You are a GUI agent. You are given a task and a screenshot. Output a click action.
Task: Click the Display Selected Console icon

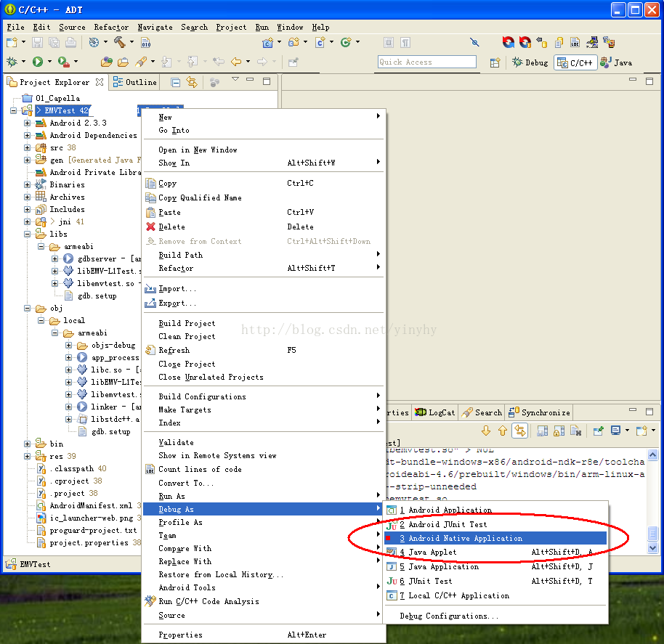[x=616, y=431]
